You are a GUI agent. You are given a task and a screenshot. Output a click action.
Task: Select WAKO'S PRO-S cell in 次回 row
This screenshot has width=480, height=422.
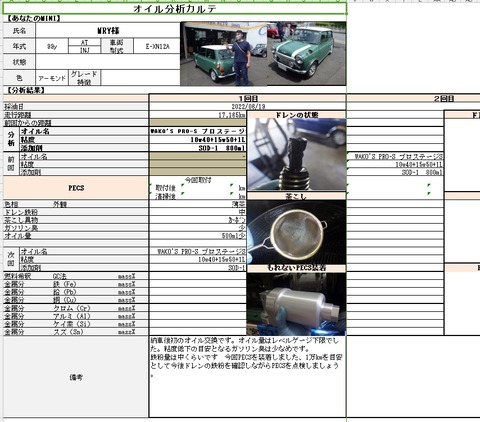point(197,252)
